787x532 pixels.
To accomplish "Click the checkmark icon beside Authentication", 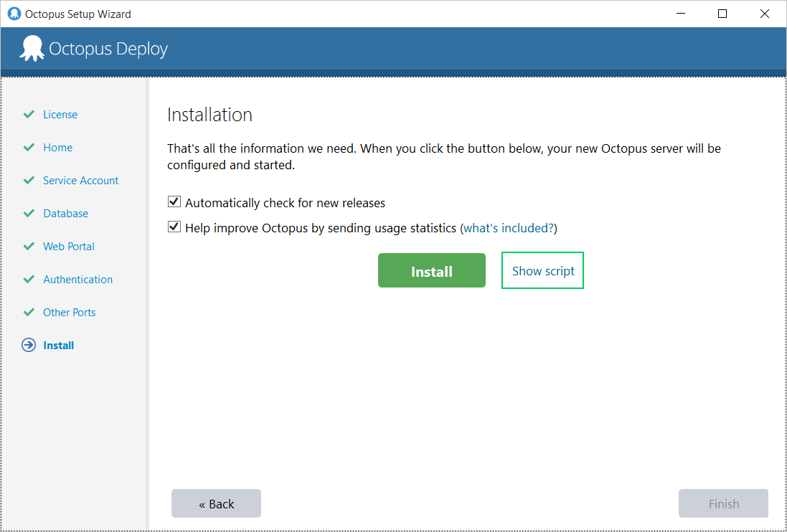I will click(x=29, y=280).
